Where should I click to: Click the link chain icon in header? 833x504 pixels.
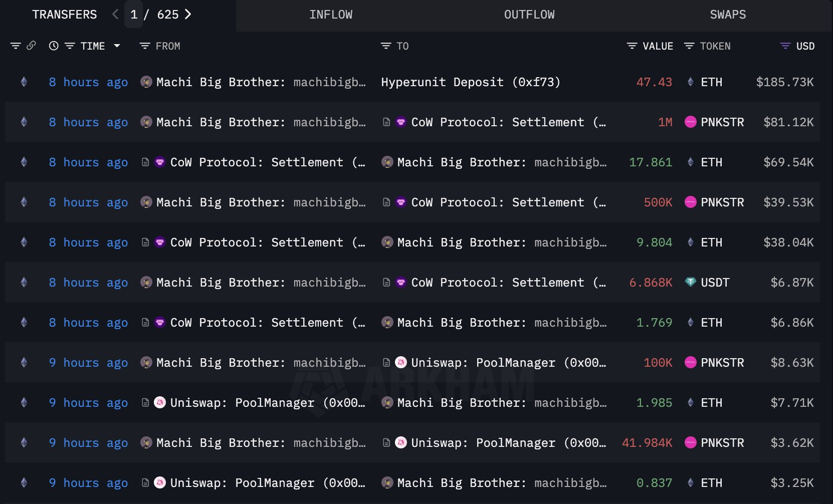tap(31, 46)
